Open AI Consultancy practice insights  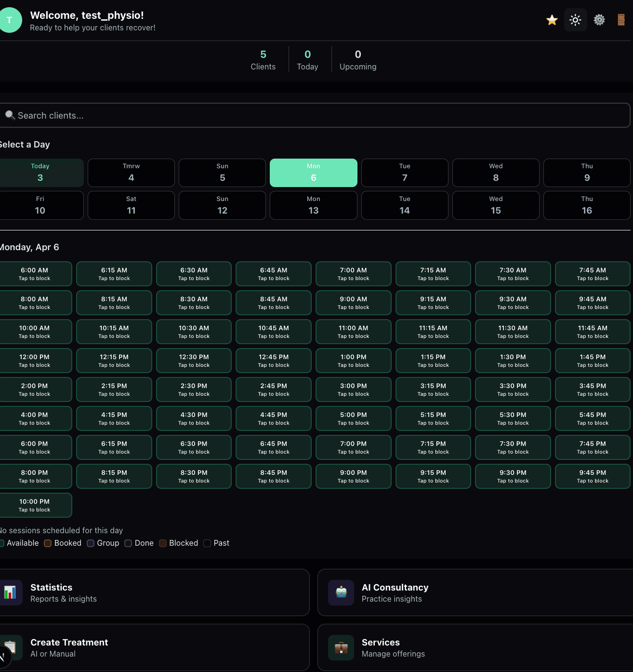point(475,592)
